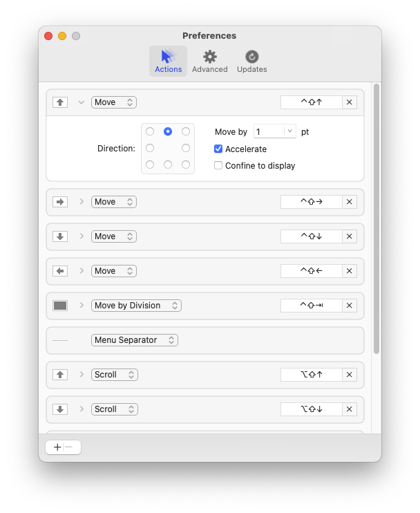The height and width of the screenshot is (513, 420).
Task: Click the down arrow icon of the Move action
Action: 60,236
